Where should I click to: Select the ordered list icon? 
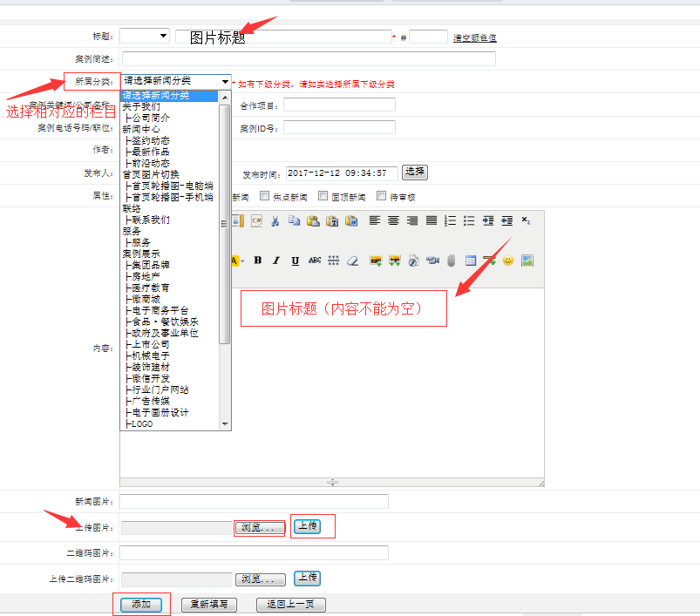[x=449, y=220]
